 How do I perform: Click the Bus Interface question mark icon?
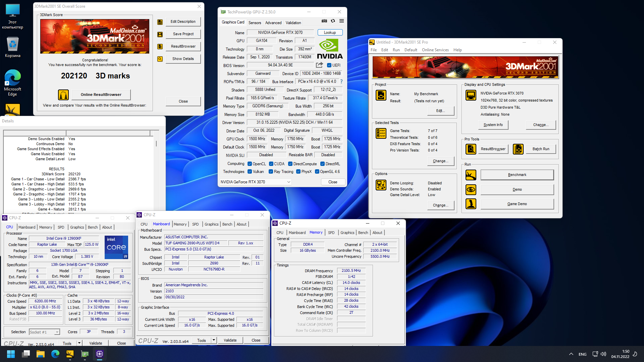(x=341, y=81)
